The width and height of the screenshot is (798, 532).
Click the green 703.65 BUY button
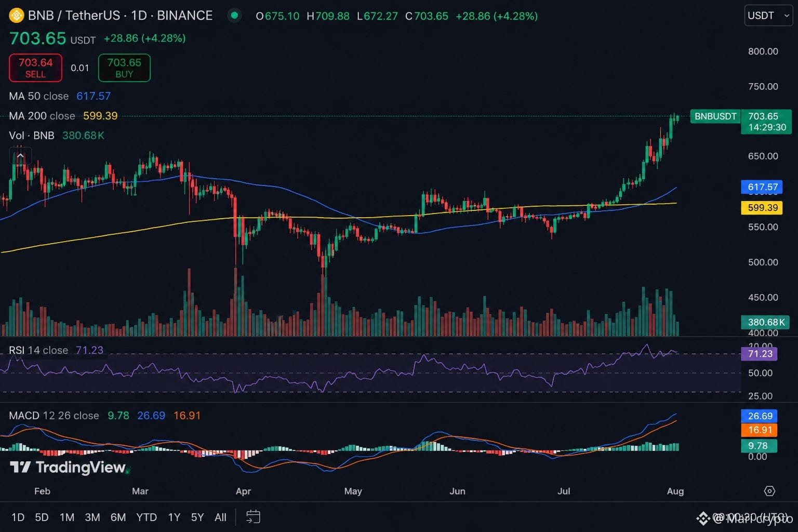(x=124, y=68)
